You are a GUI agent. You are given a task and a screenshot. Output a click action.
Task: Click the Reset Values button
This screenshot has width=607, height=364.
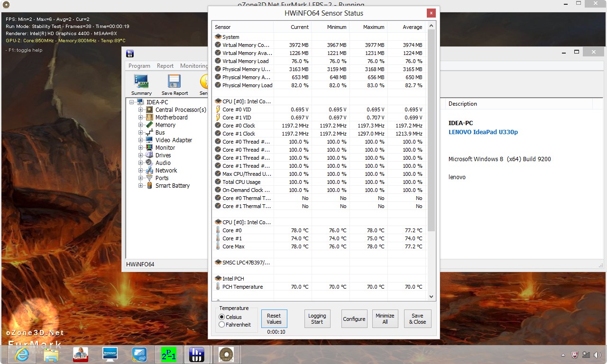pos(274,319)
